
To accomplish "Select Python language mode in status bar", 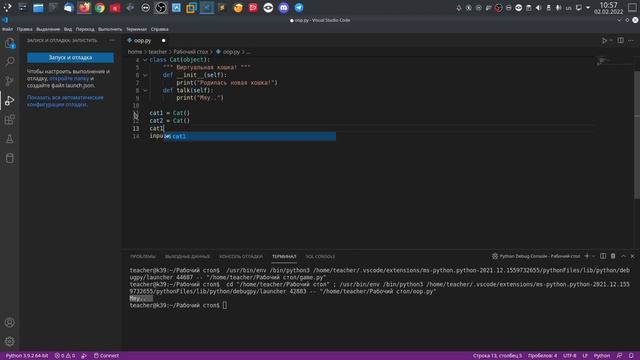I will point(602,356).
